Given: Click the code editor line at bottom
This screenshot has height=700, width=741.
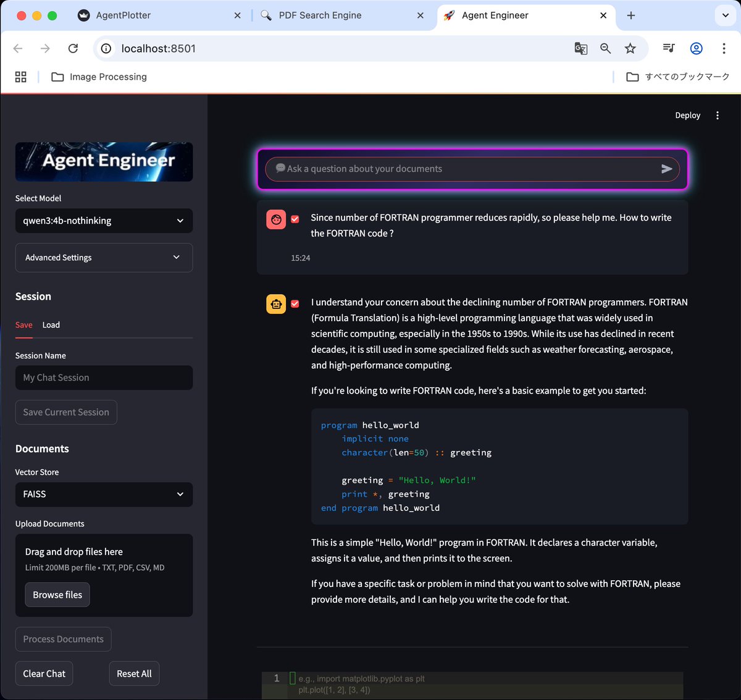Looking at the screenshot, I should [472, 685].
